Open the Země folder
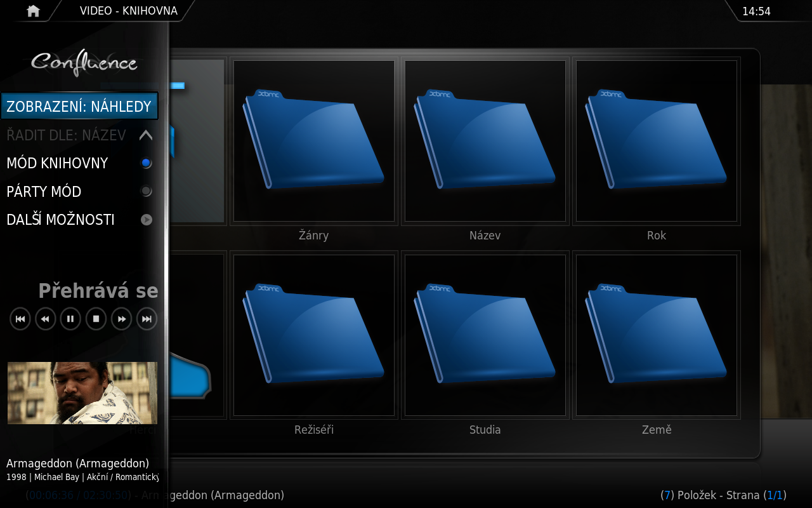Screen dimensions: 812x508 point(657,335)
